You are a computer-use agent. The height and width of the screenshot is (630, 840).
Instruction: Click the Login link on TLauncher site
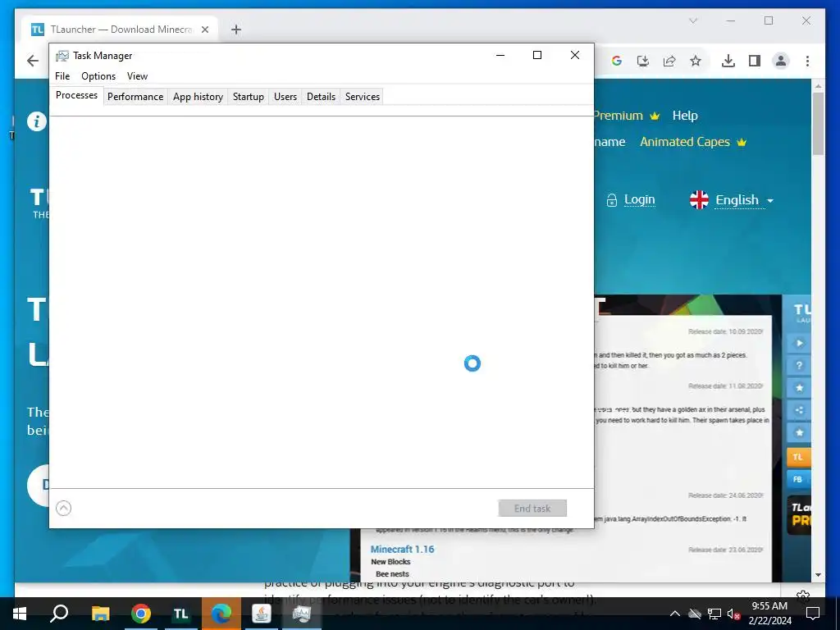[x=639, y=200]
